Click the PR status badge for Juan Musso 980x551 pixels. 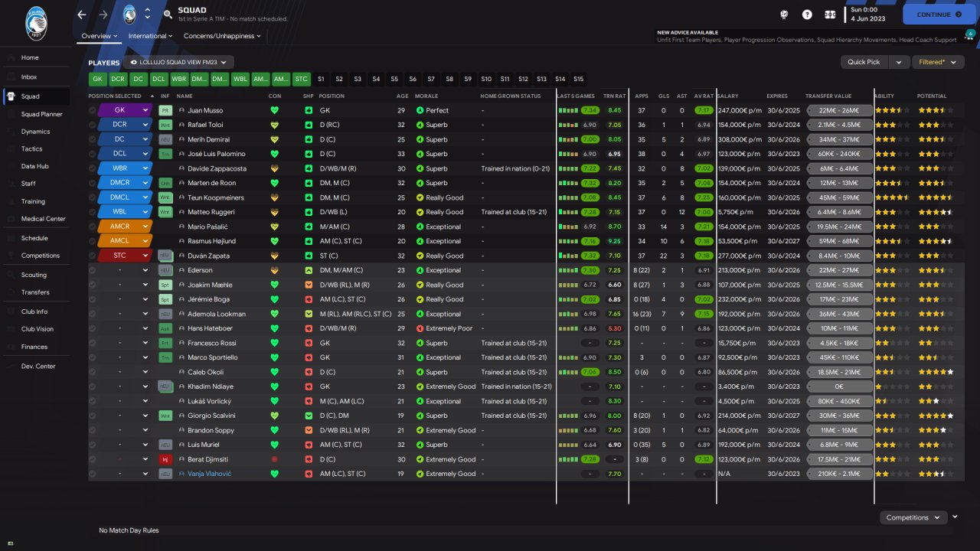point(165,110)
